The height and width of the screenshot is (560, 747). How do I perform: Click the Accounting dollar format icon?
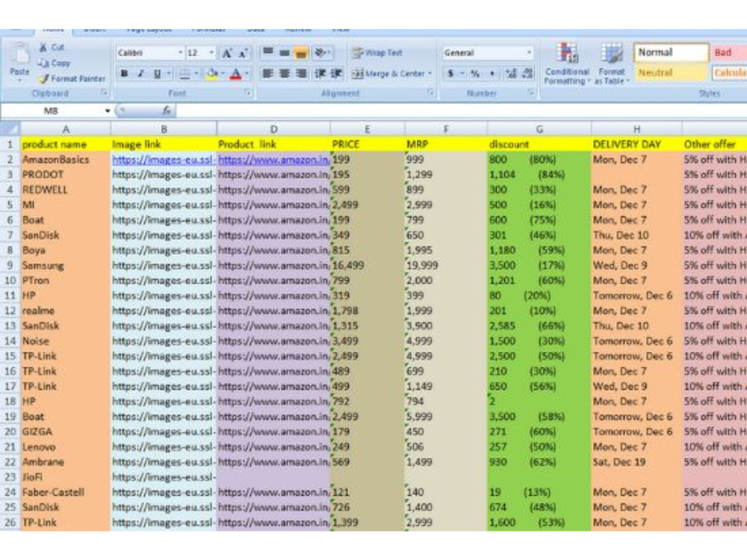tap(450, 73)
